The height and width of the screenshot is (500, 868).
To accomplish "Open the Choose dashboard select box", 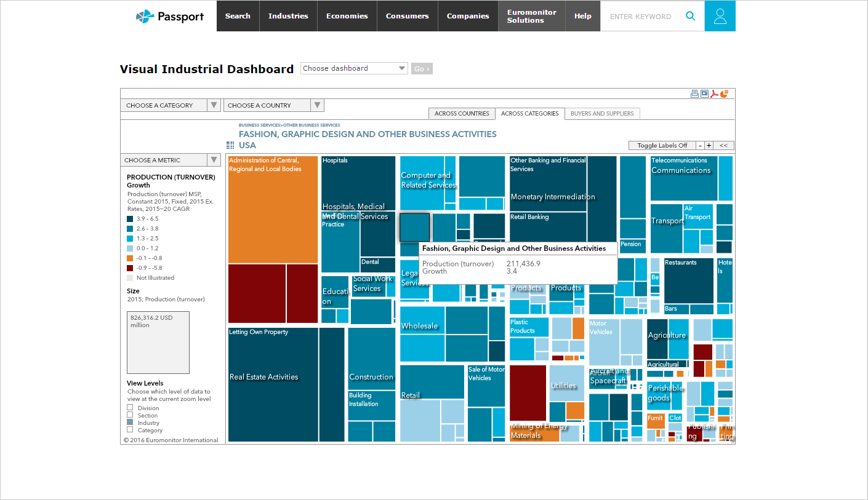I will [353, 68].
